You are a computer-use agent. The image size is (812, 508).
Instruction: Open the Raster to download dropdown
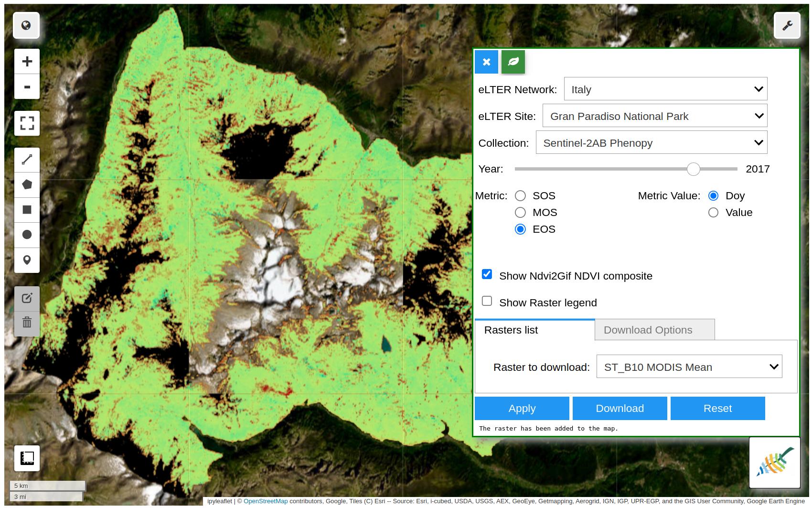pyautogui.click(x=688, y=367)
